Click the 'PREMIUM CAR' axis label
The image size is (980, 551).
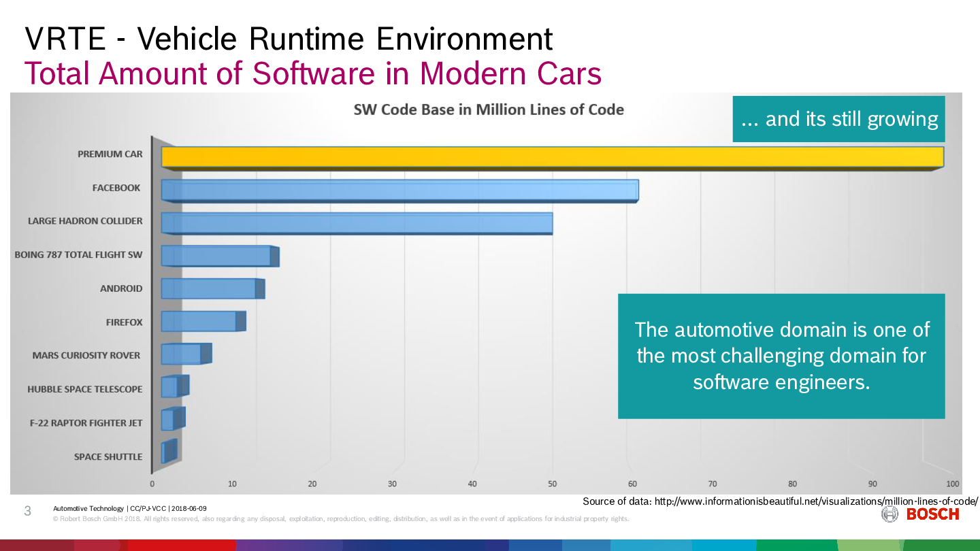pyautogui.click(x=110, y=154)
